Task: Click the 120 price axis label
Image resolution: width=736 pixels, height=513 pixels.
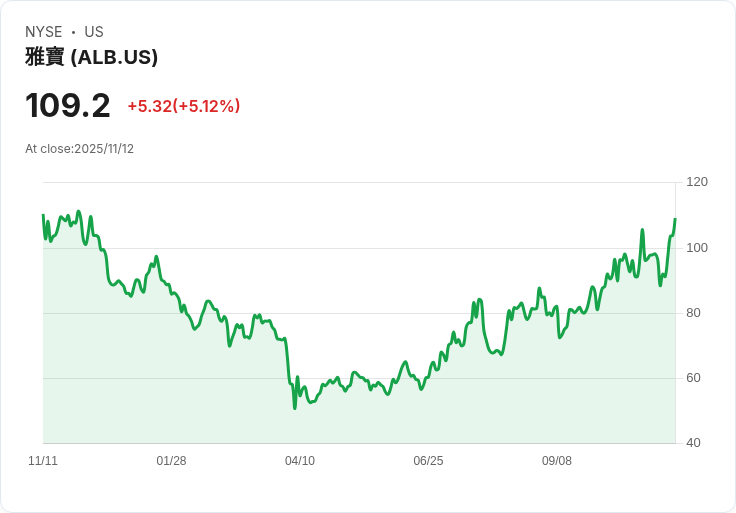Action: 697,182
